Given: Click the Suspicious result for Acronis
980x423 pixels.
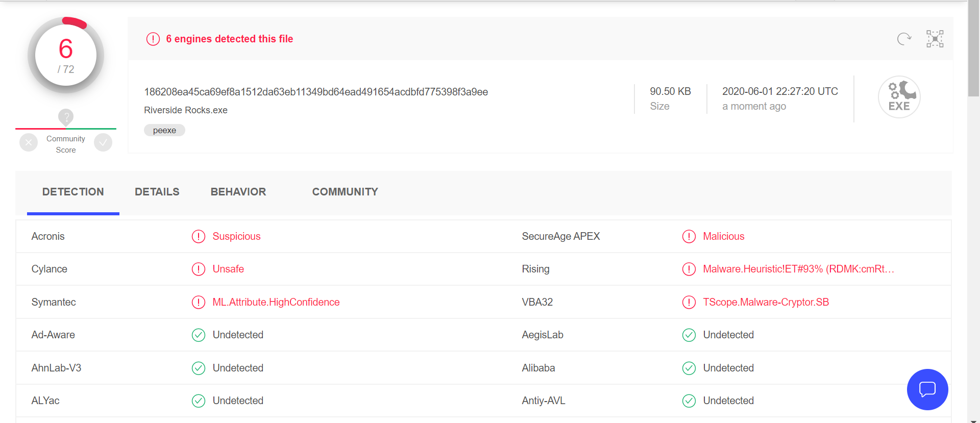Looking at the screenshot, I should click(x=236, y=236).
